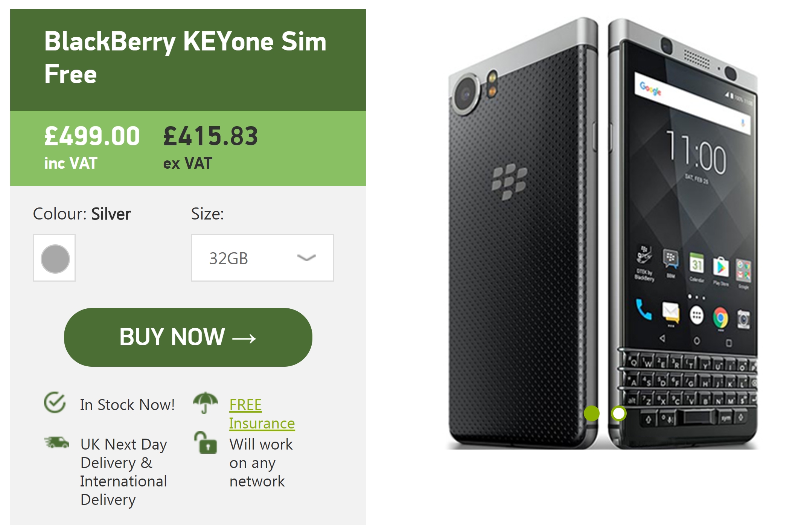Expand size options via chevron arrow

click(x=306, y=258)
